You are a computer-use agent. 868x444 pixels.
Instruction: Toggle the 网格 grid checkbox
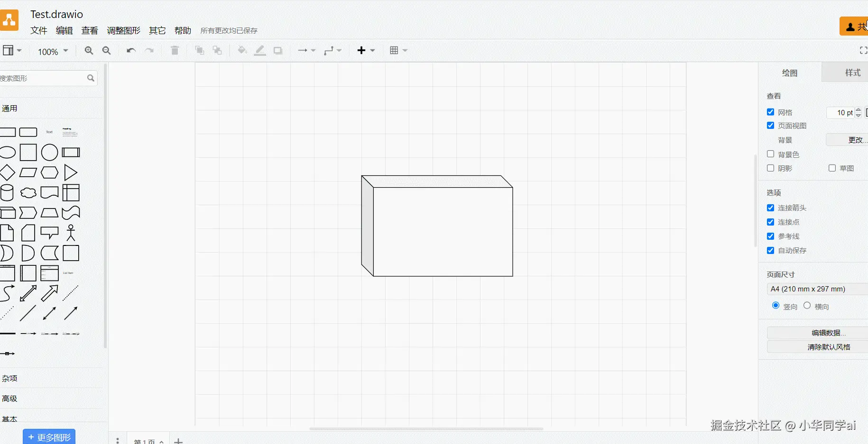(771, 112)
